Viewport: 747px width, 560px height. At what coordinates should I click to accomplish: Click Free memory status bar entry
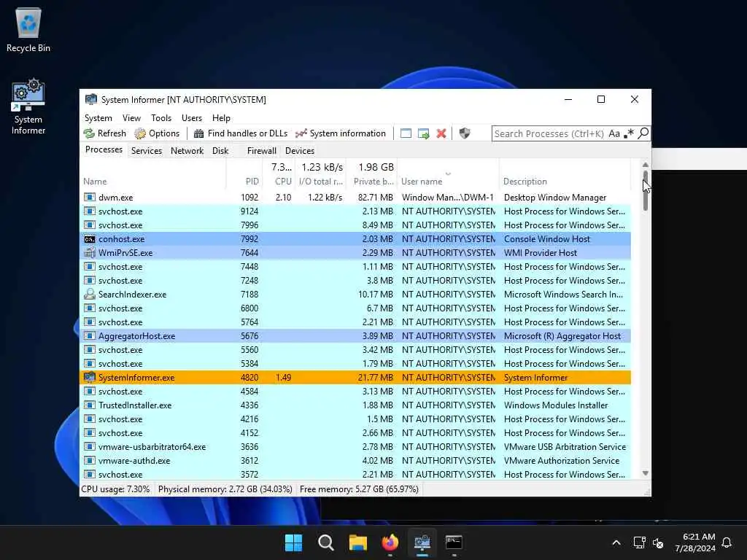359,489
